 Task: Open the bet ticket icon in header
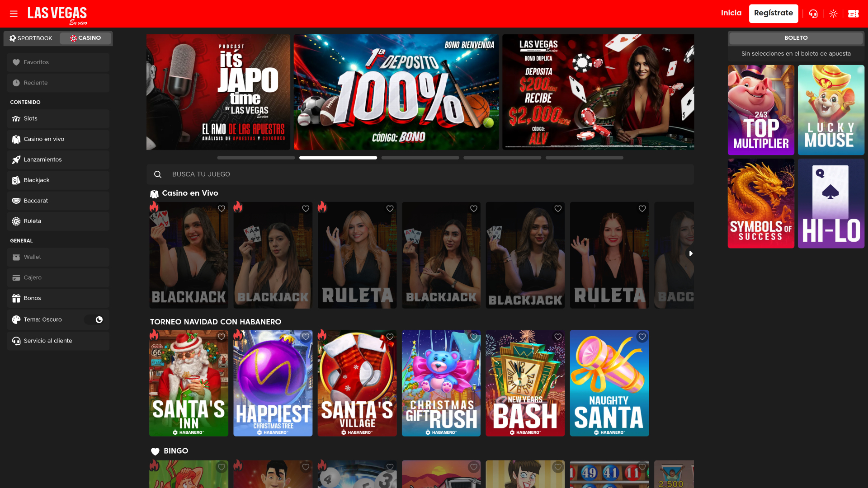tap(853, 14)
